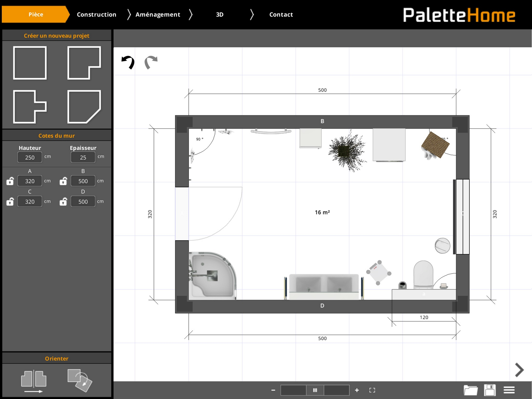This screenshot has width=532, height=399.
Task: Select the door opening on left wall
Action: [182, 214]
